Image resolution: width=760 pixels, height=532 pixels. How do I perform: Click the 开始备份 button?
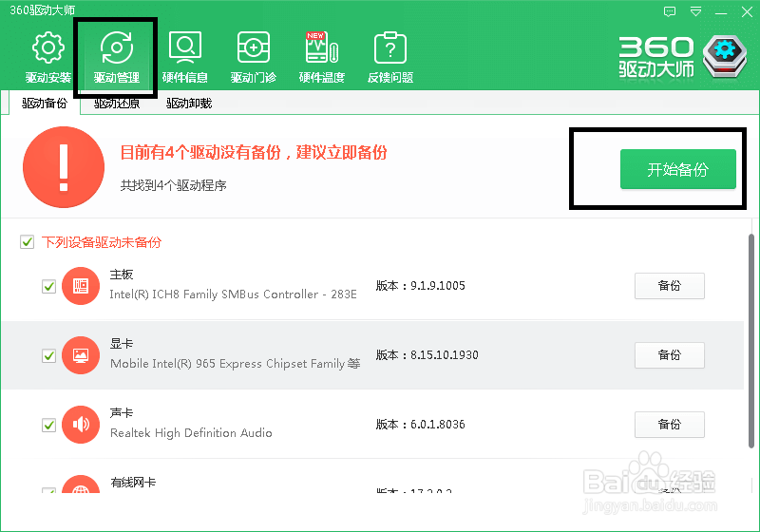678,169
